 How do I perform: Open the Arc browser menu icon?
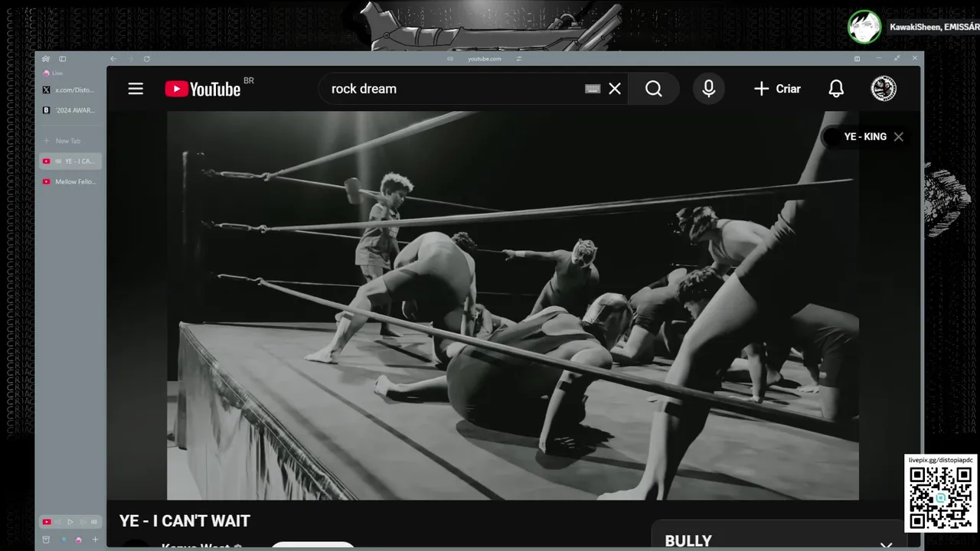[46, 59]
